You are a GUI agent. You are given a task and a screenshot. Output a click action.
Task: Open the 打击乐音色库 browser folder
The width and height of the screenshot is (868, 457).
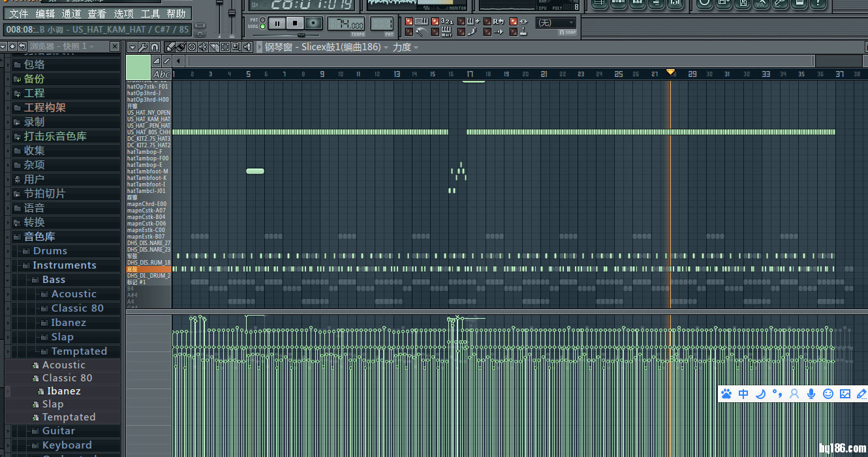[x=55, y=136]
